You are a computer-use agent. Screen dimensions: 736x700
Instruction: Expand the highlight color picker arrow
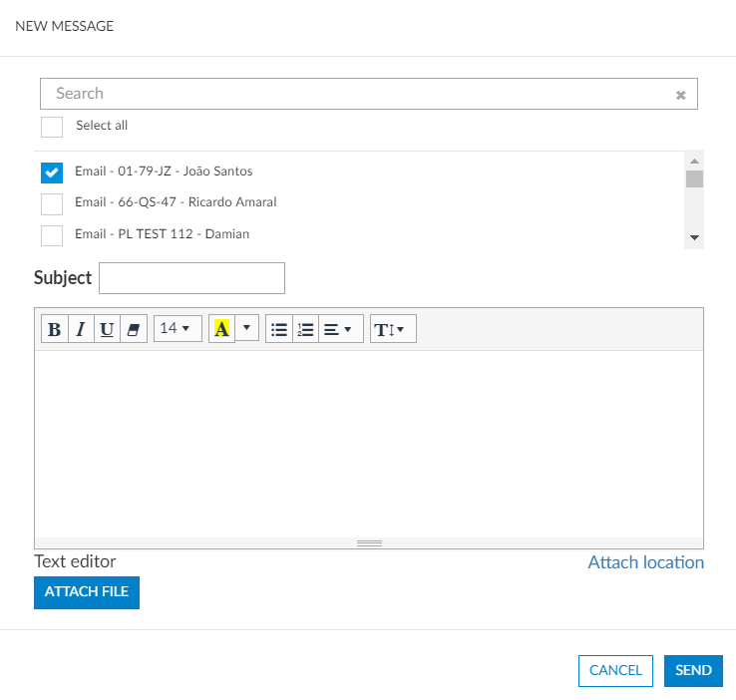[x=247, y=329]
